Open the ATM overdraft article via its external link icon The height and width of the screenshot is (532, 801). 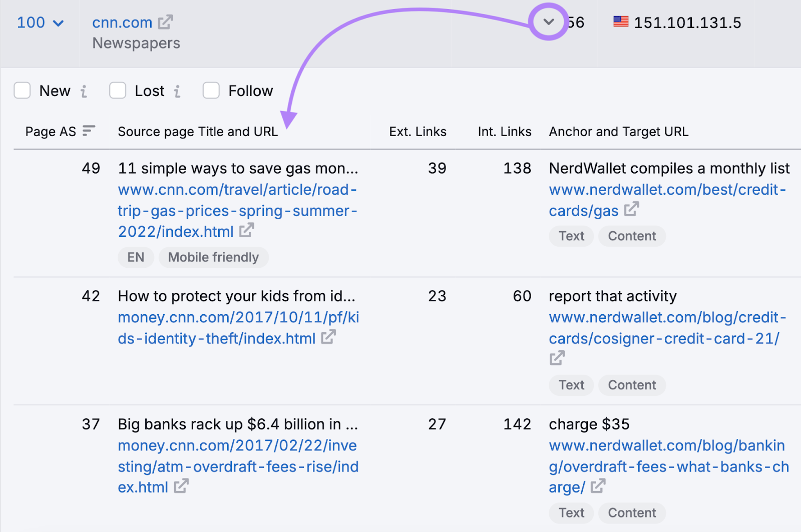click(181, 486)
